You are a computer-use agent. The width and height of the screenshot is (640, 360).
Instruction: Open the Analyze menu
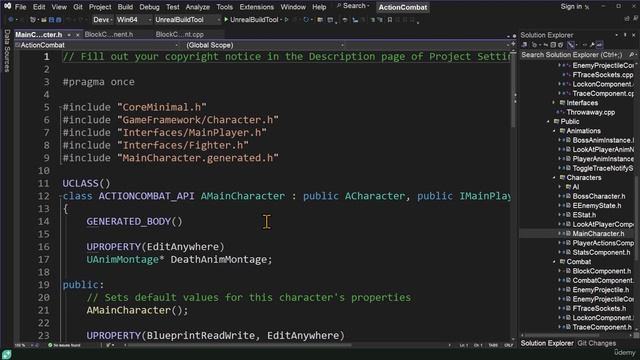click(x=198, y=7)
